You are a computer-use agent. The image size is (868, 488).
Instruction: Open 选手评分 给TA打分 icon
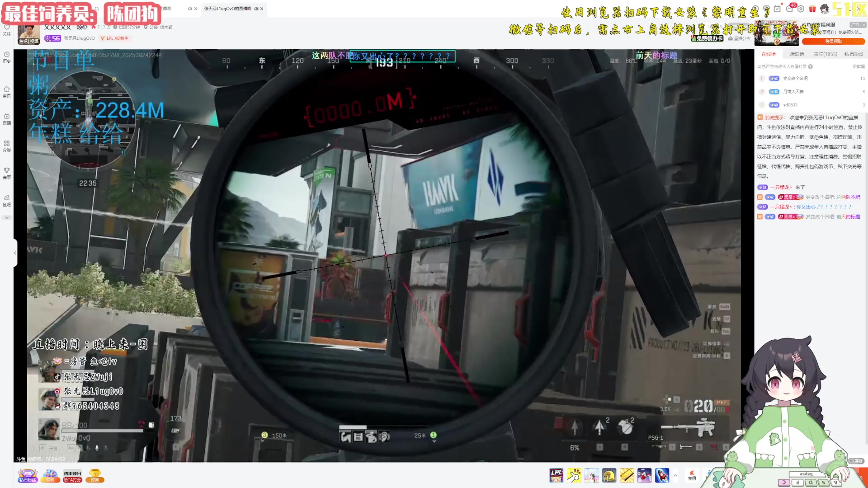pyautogui.click(x=72, y=476)
